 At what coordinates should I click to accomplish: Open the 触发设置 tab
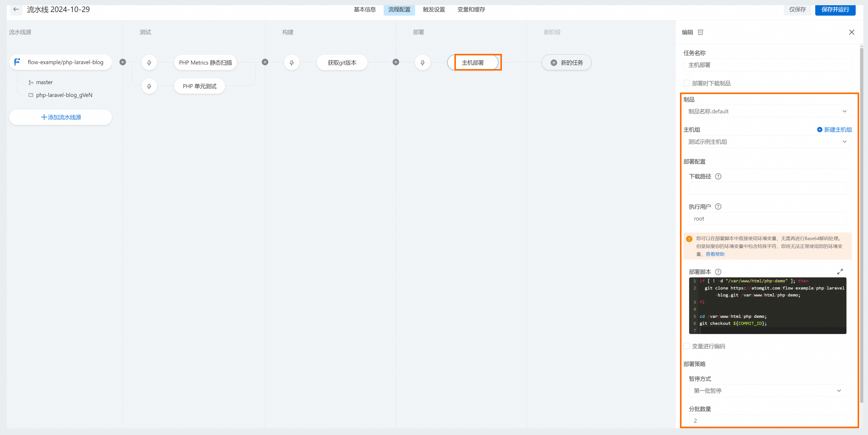tap(434, 9)
